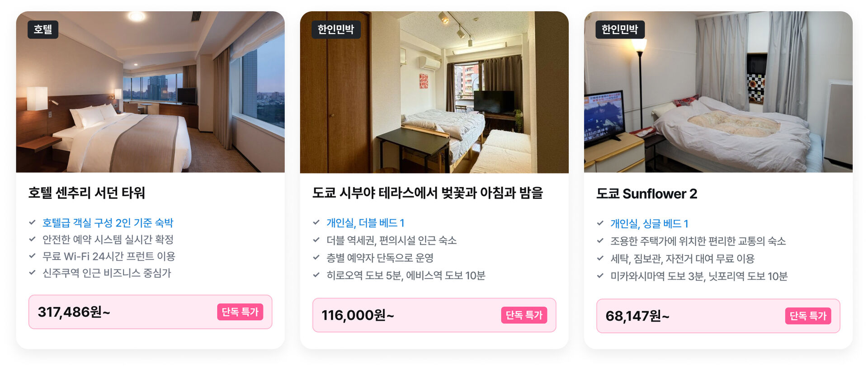Viewport: 868px width, 369px height.
Task: Open the title 호텔 센추리 서던 타워
Action: click(x=86, y=193)
